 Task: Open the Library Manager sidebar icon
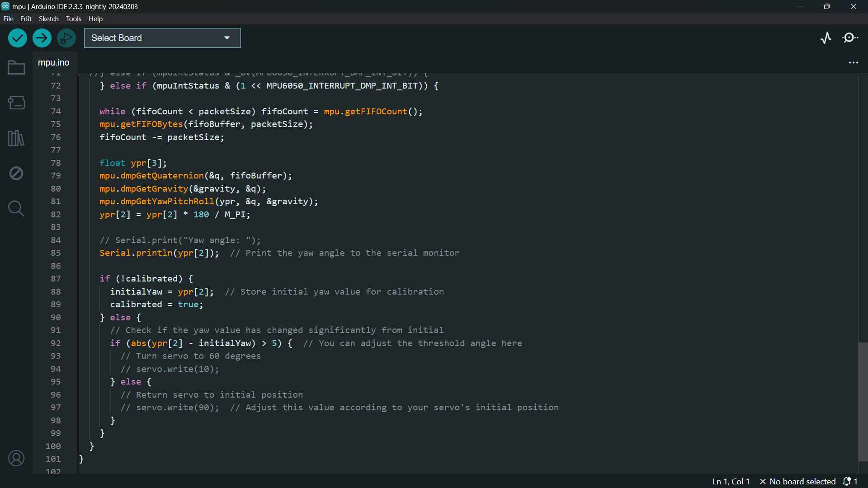point(16,138)
